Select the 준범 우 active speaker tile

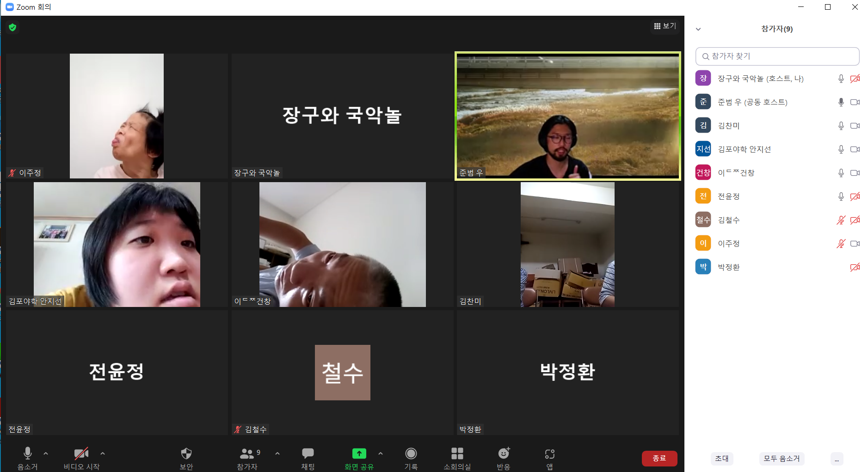point(568,116)
